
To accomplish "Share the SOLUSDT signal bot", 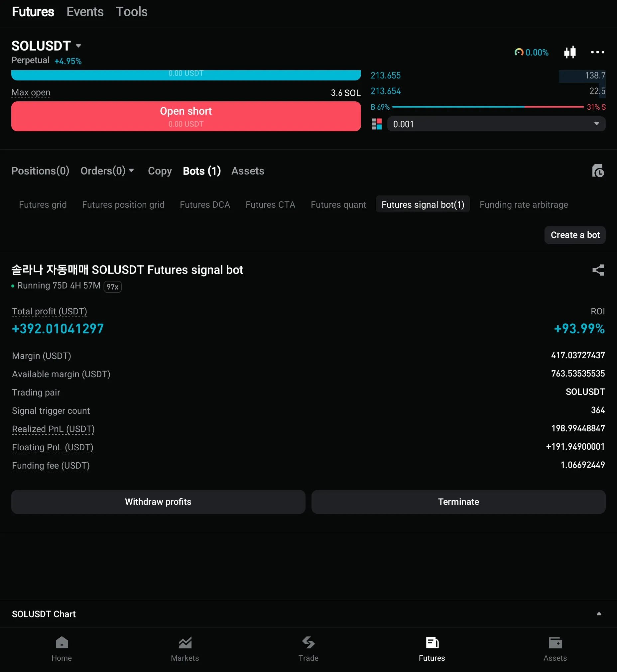I will coord(598,270).
